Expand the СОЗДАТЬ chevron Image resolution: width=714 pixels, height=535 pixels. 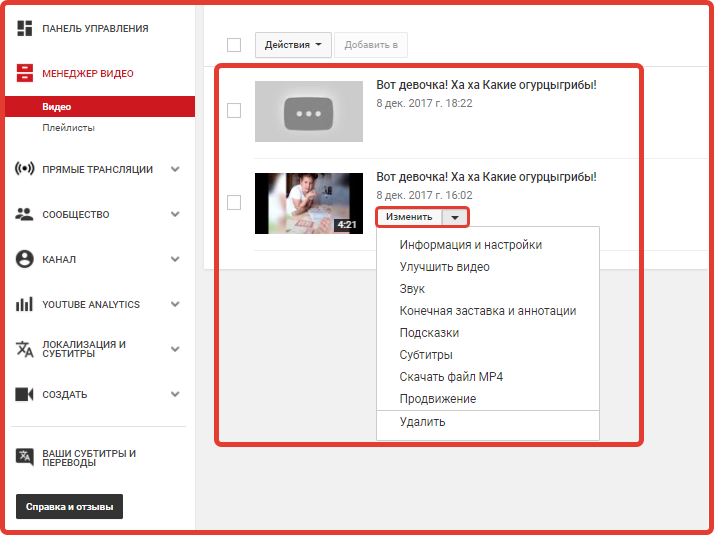click(x=175, y=394)
